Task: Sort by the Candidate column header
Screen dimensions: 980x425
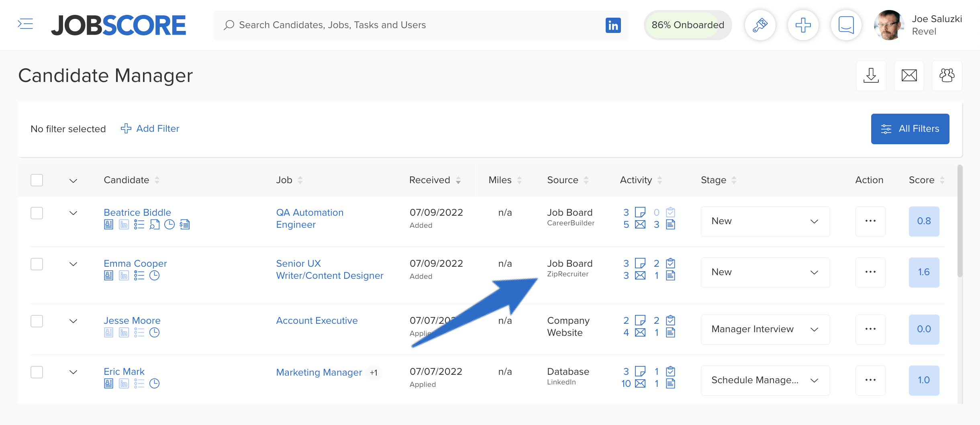Action: 131,180
